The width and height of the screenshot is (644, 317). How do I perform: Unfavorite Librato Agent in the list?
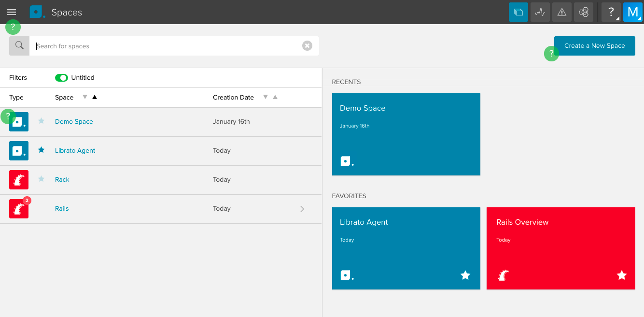[x=42, y=150]
